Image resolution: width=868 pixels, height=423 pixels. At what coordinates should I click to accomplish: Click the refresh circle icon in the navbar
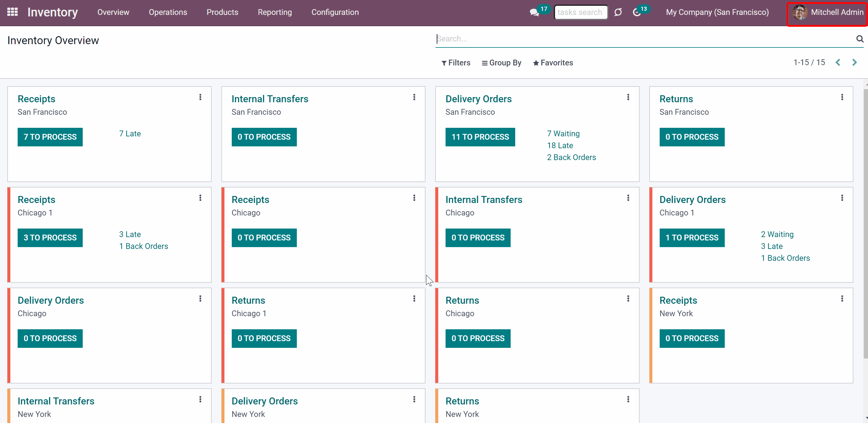[x=618, y=12]
